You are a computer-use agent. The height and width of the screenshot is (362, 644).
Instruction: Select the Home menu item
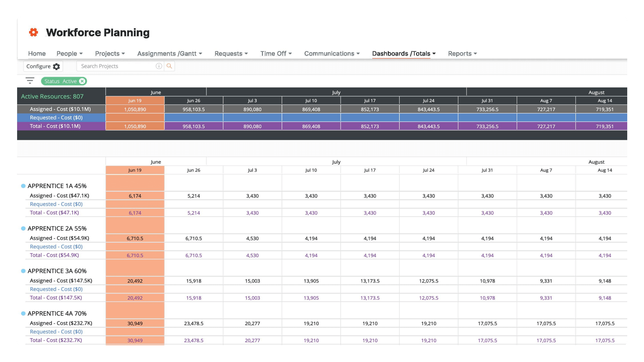click(37, 54)
